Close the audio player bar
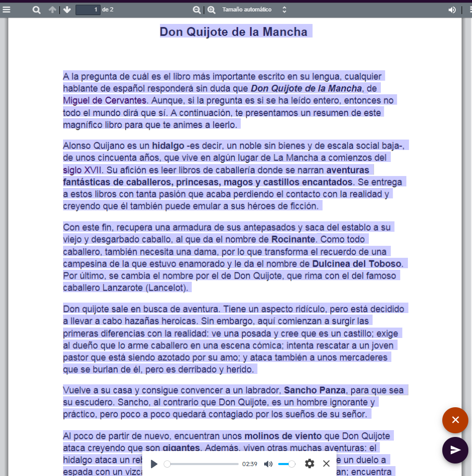The width and height of the screenshot is (472, 476). [x=326, y=464]
